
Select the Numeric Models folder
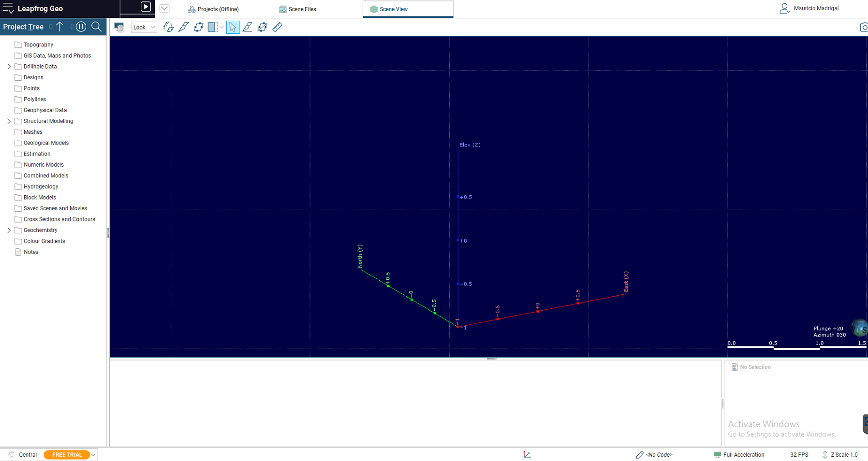[x=44, y=165]
